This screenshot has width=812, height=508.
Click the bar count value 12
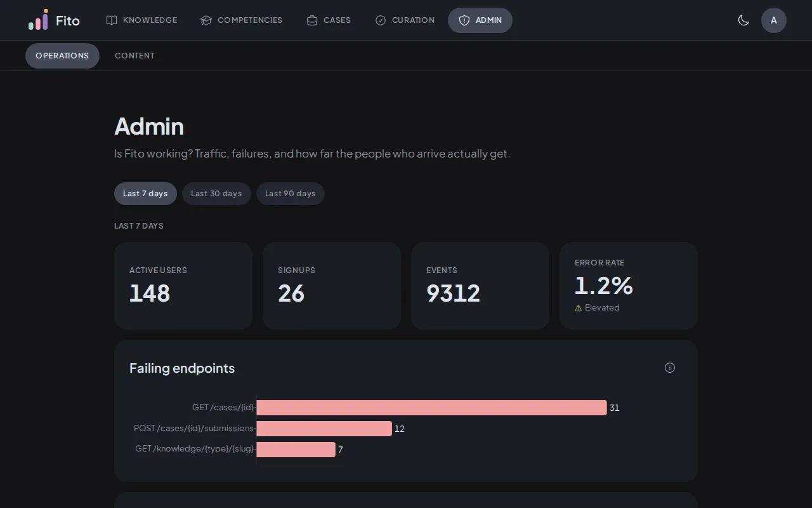tap(400, 429)
